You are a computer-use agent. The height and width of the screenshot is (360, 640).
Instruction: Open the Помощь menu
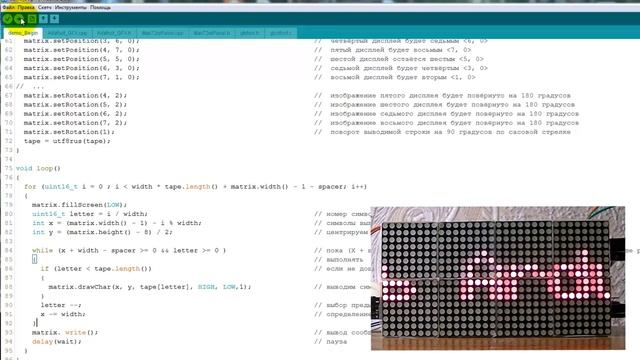100,7
